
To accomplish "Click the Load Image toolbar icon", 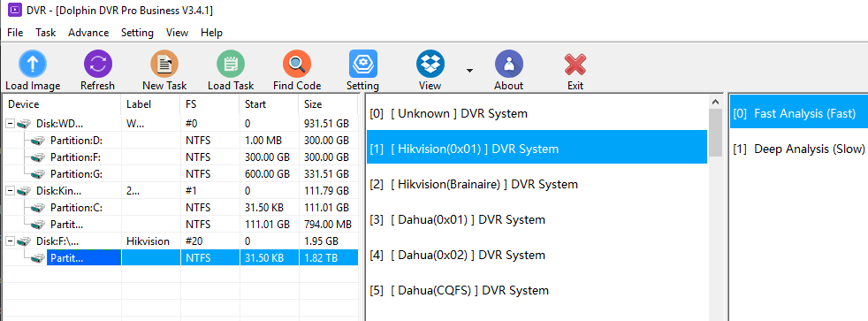I will pyautogui.click(x=33, y=63).
